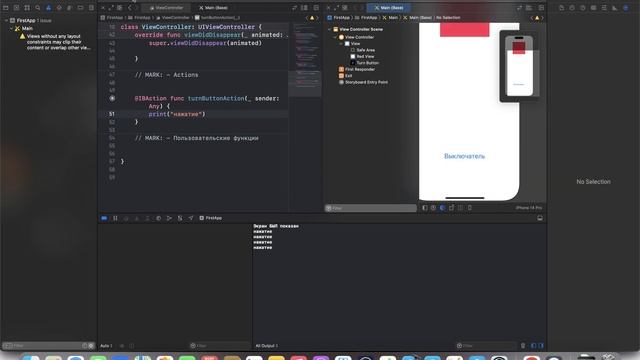Focus the console Filter field
The width and height of the screenshot is (640, 360).
tap(486, 346)
